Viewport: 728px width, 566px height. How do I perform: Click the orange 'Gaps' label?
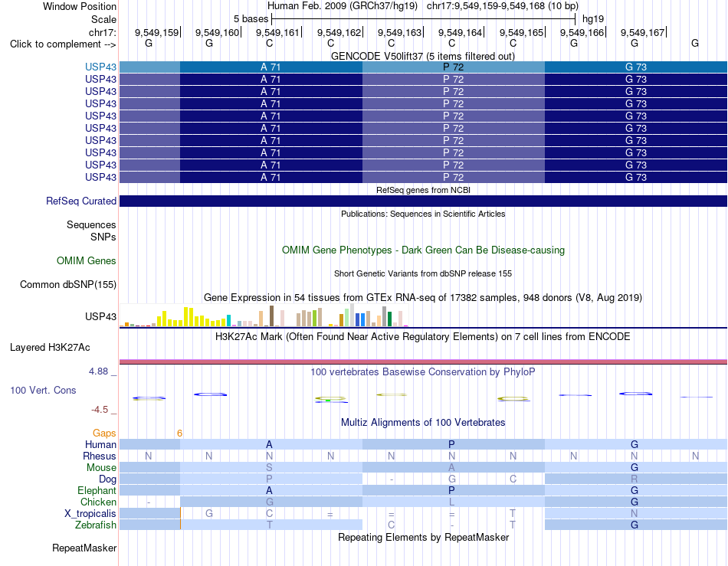click(x=104, y=433)
